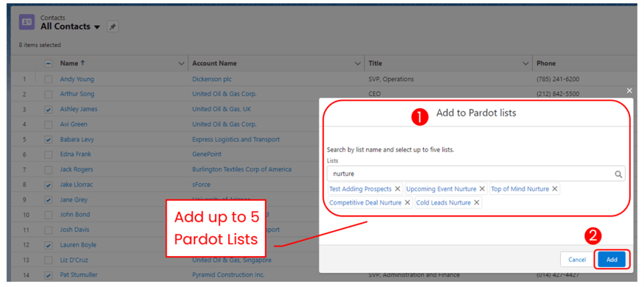Sort by the Phone column header
The width and height of the screenshot is (644, 287).
tap(546, 64)
